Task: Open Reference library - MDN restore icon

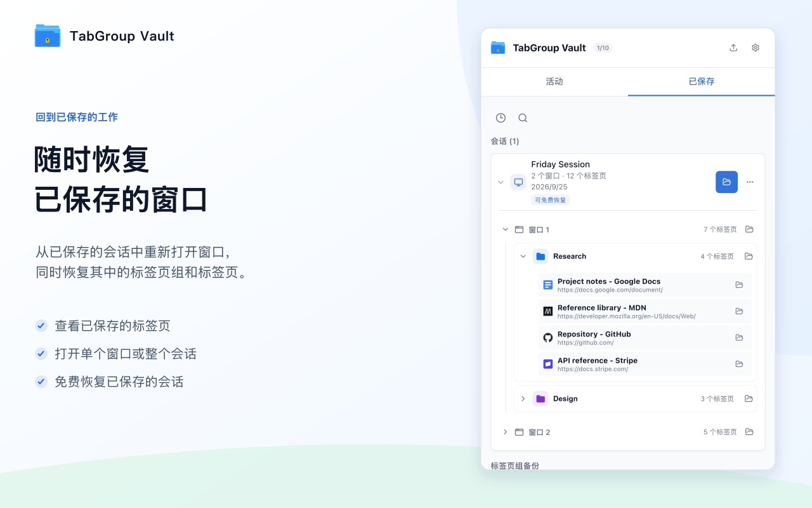Action: [739, 311]
